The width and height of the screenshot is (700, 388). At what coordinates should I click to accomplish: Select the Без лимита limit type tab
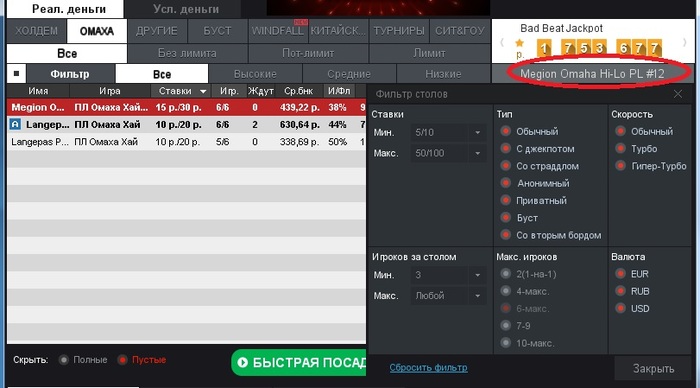coord(188,54)
